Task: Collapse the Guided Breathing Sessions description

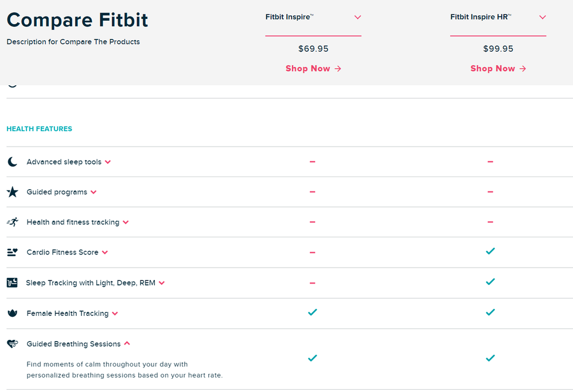Action: point(127,343)
